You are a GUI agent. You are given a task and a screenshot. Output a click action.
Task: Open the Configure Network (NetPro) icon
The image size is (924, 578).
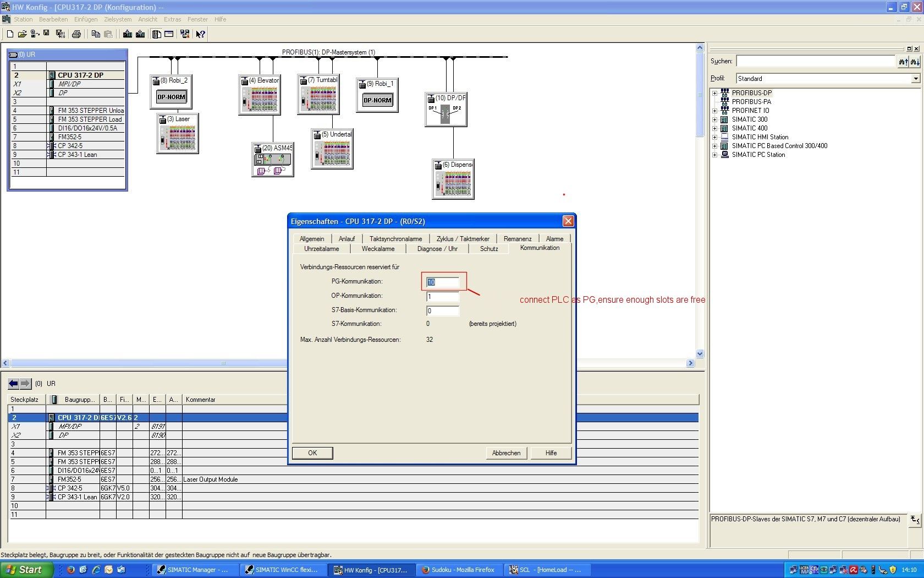185,34
